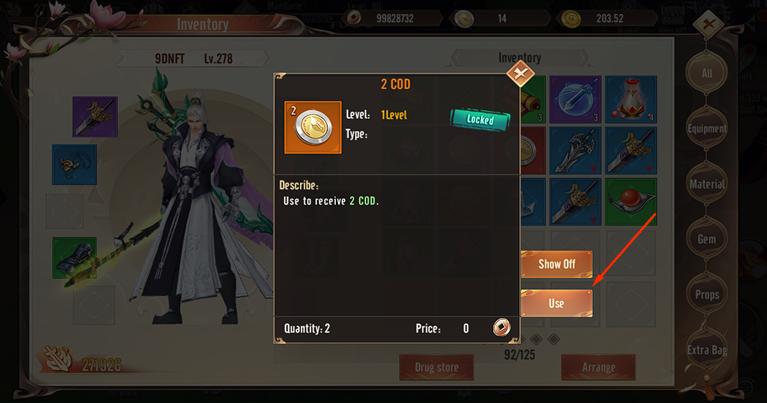Close the 2 COD item popup
The width and height of the screenshot is (767, 403).
tap(520, 74)
